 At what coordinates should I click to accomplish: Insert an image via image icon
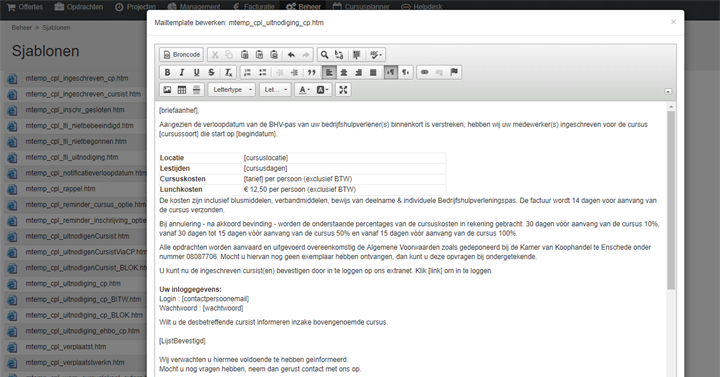coord(167,90)
